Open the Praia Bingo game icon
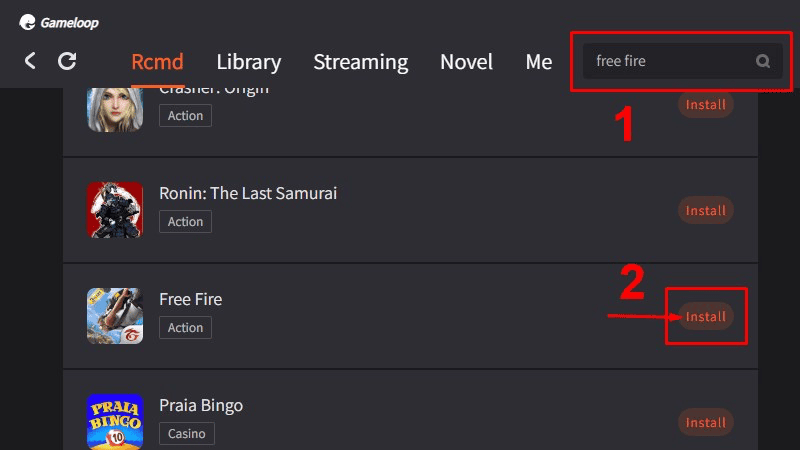This screenshot has height=450, width=800. pyautogui.click(x=115, y=421)
